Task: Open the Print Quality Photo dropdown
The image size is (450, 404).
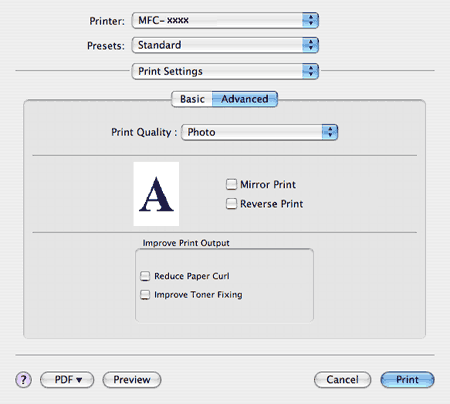Action: tap(260, 132)
